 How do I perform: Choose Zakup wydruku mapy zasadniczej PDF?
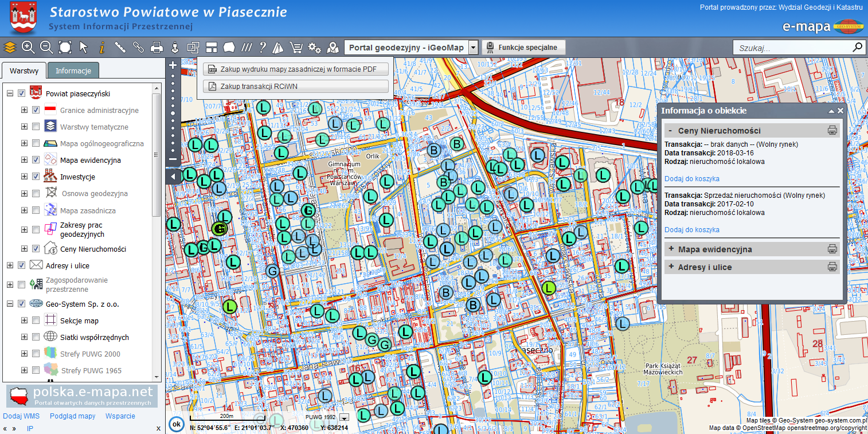[x=296, y=69]
